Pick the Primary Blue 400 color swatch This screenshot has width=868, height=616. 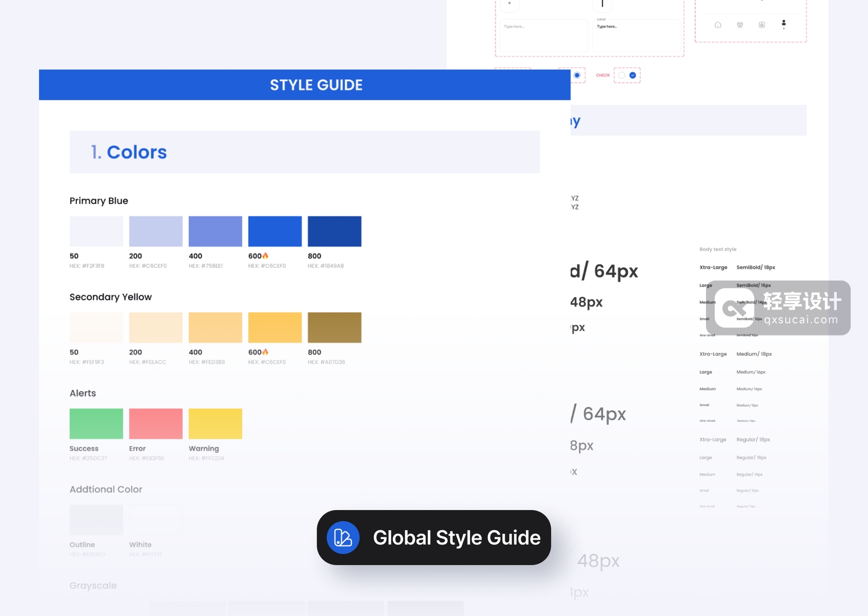(215, 231)
